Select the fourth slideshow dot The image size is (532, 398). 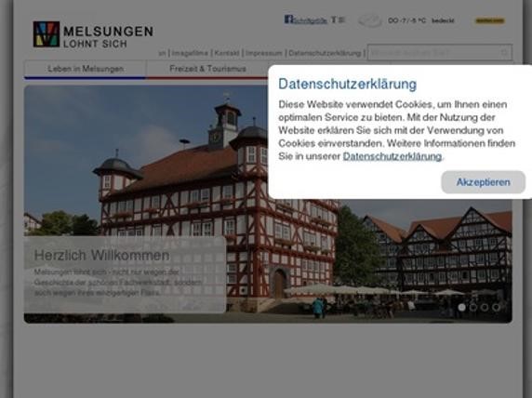pos(496,307)
